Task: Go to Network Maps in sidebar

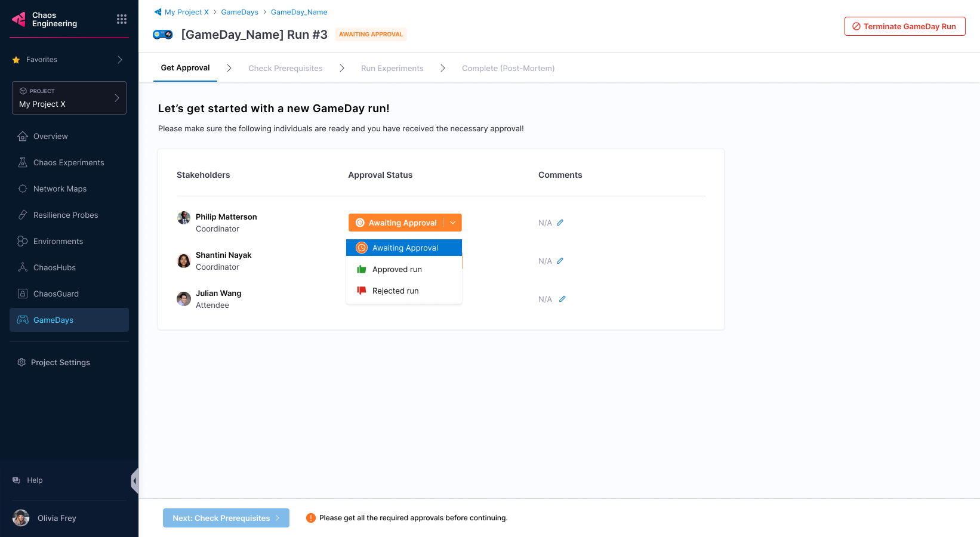Action: click(x=60, y=189)
